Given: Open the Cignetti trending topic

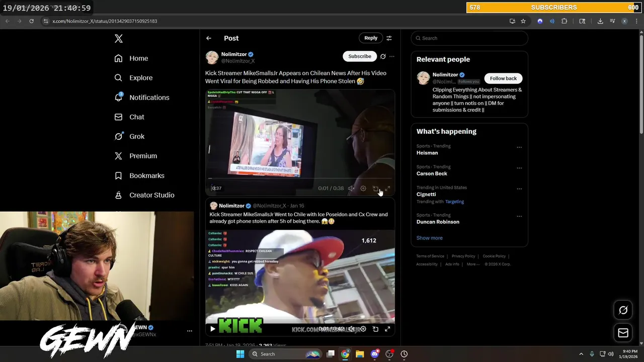Looking at the screenshot, I should tap(426, 194).
